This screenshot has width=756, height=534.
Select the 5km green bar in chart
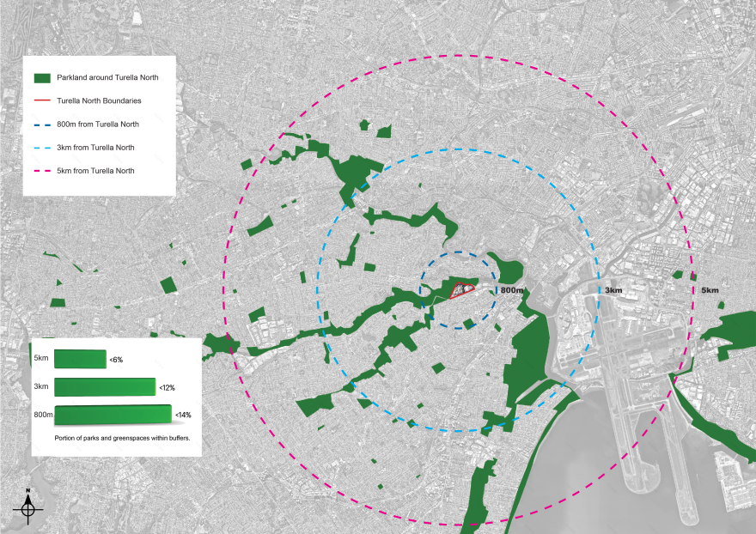(x=80, y=359)
